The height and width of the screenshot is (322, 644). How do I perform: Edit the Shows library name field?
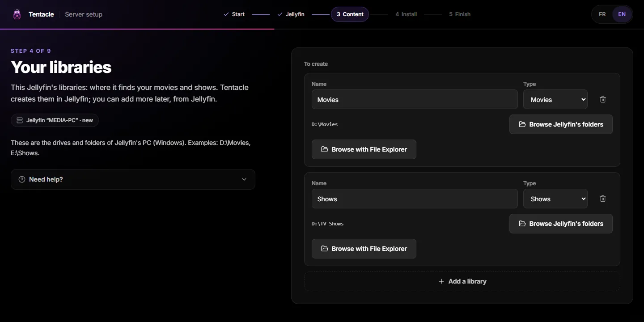(x=415, y=199)
